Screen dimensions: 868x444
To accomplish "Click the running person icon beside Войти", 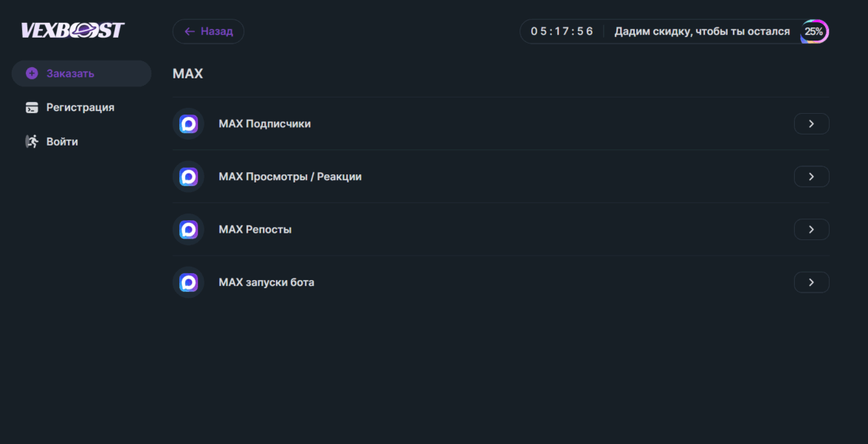I will point(32,141).
